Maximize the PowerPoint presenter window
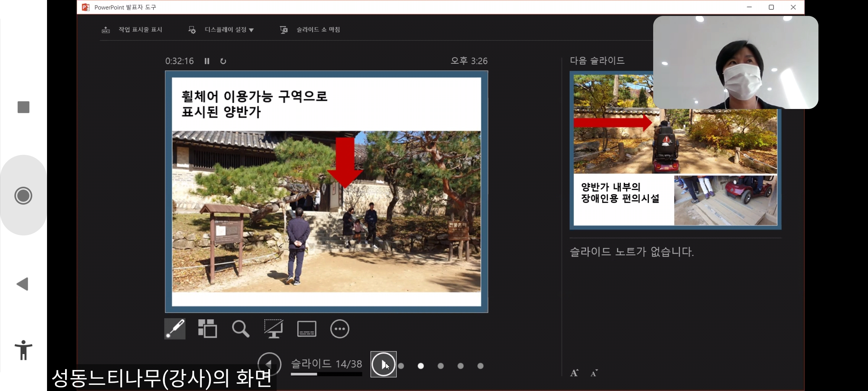Image resolution: width=868 pixels, height=391 pixels. pos(771,7)
